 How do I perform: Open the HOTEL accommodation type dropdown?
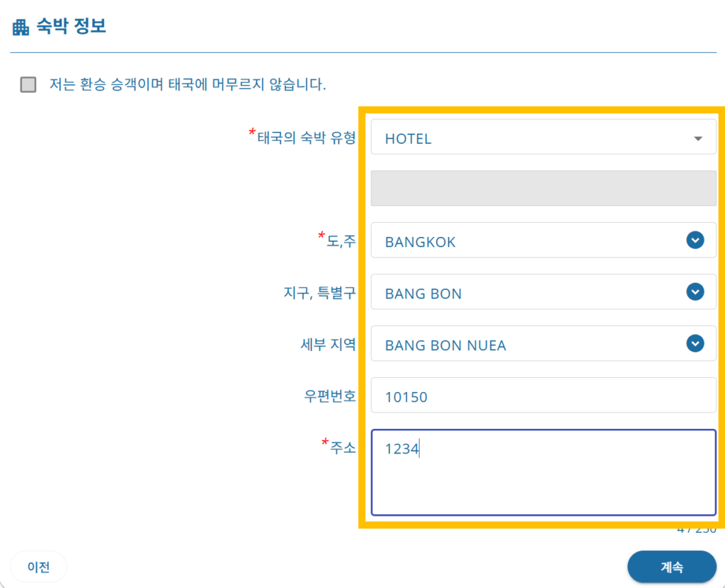coord(543,138)
